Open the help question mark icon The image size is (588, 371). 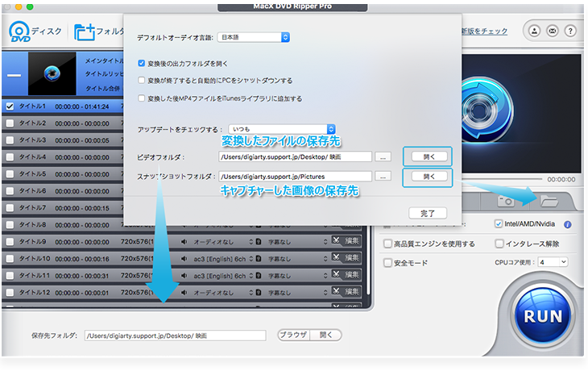(x=570, y=31)
